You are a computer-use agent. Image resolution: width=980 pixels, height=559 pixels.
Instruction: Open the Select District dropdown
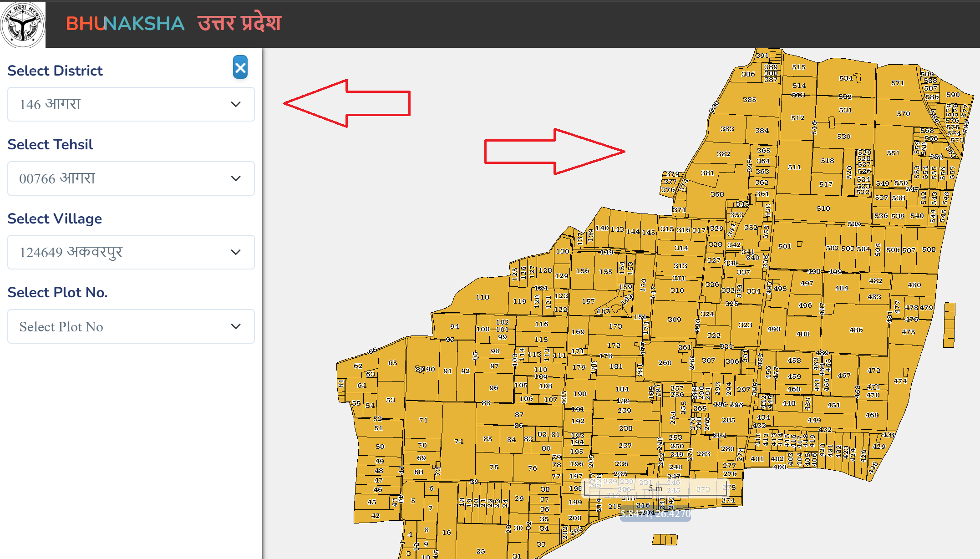(131, 104)
